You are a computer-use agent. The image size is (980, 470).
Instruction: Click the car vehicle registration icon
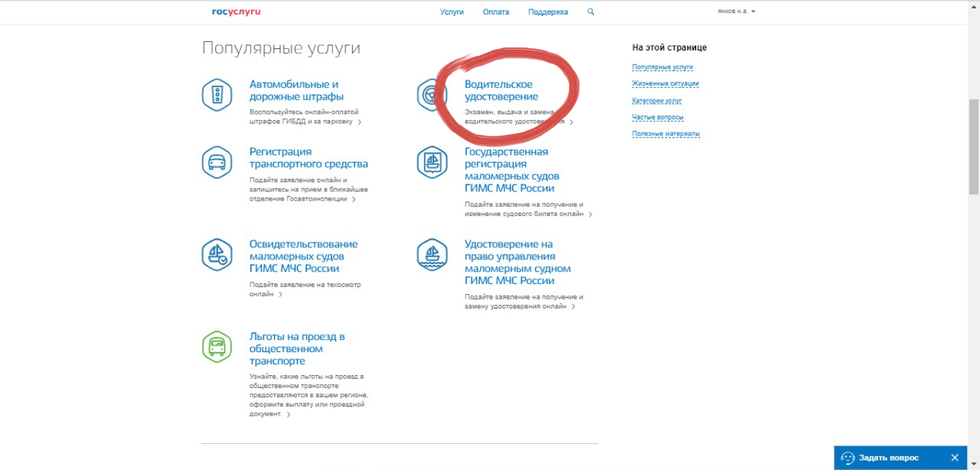coord(217,162)
